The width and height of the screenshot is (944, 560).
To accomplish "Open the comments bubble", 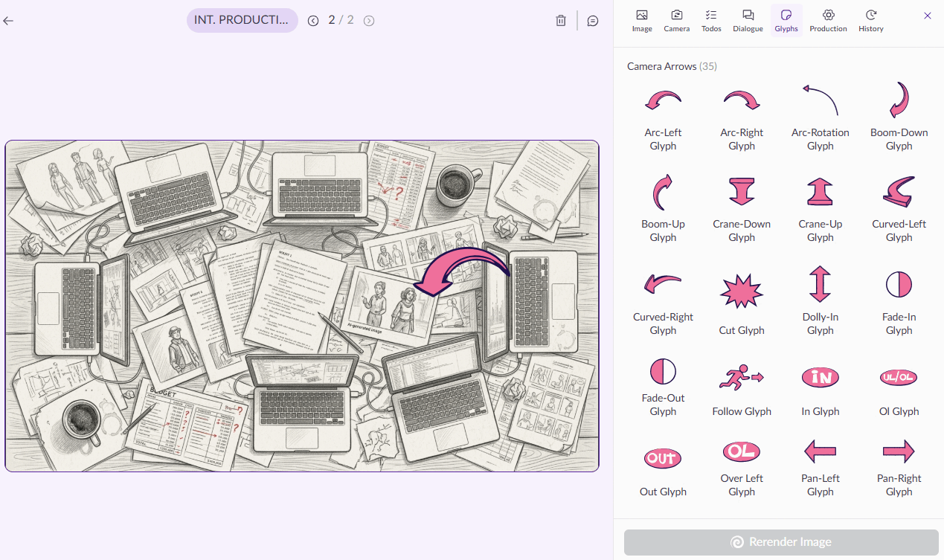I will [x=593, y=21].
